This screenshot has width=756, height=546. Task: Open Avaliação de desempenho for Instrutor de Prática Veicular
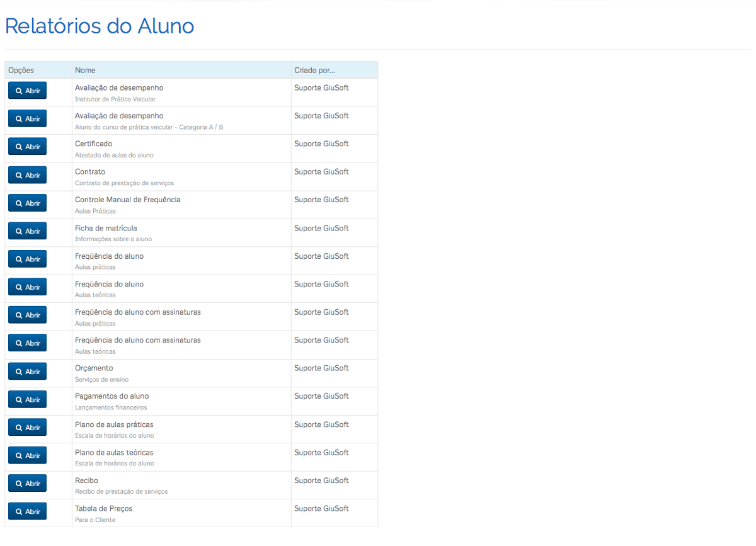point(27,91)
